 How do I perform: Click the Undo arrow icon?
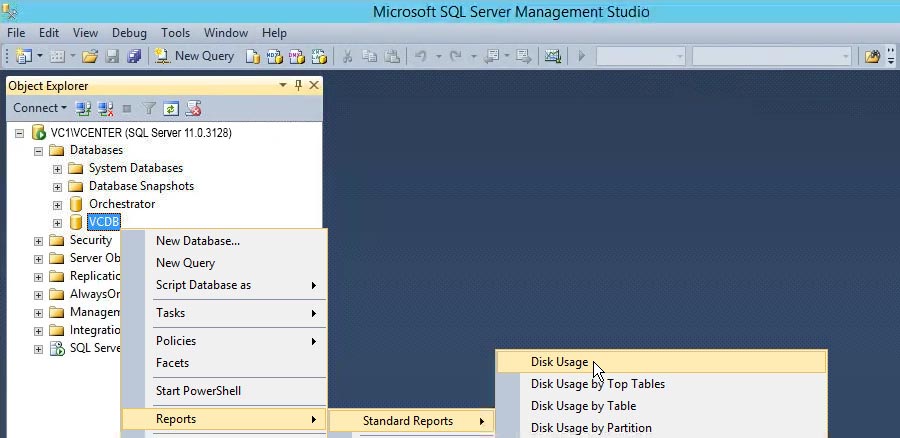(421, 56)
